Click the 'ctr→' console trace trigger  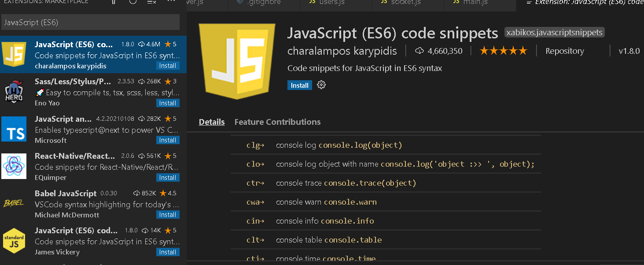tap(255, 183)
